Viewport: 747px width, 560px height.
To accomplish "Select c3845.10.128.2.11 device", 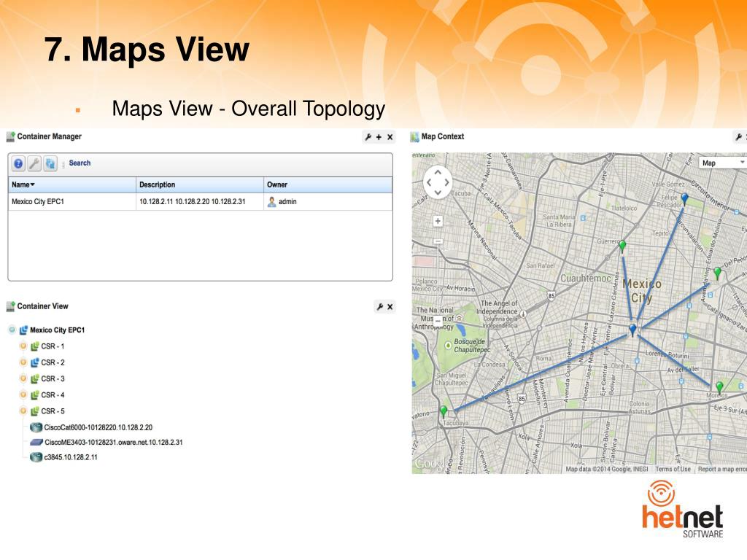I will coord(71,457).
